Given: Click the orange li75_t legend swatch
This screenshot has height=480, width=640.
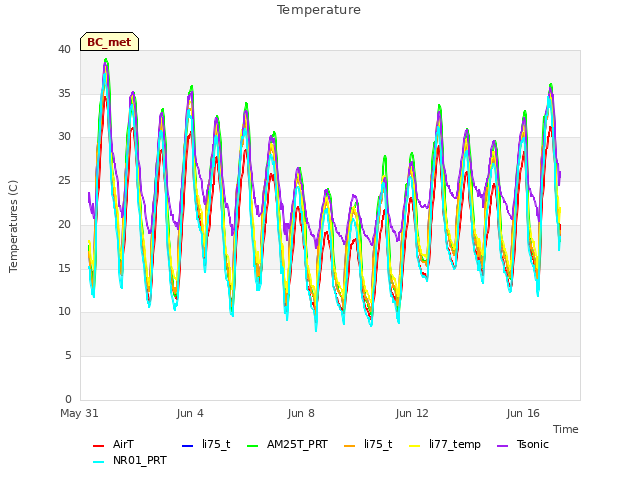Looking at the screenshot, I should 350,446.
